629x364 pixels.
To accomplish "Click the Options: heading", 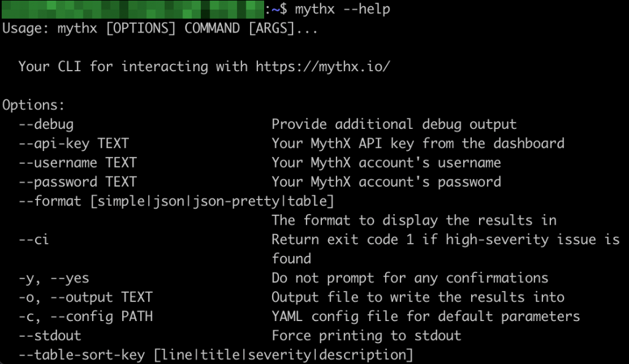I will pos(33,105).
